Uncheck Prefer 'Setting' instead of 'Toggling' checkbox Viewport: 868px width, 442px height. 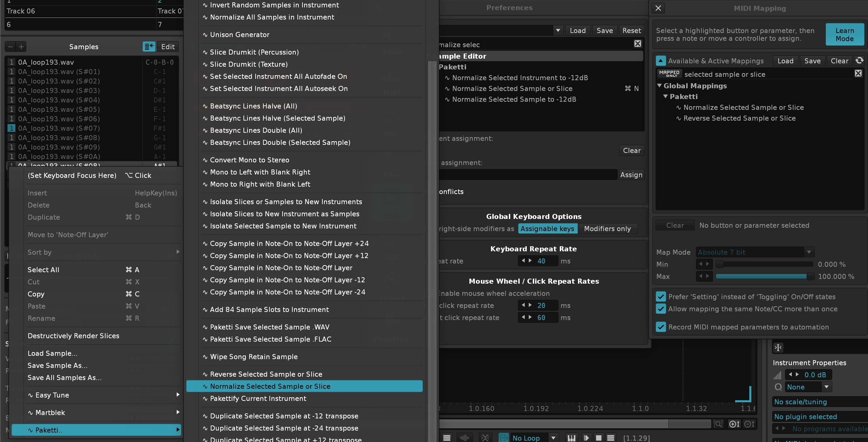(x=661, y=296)
